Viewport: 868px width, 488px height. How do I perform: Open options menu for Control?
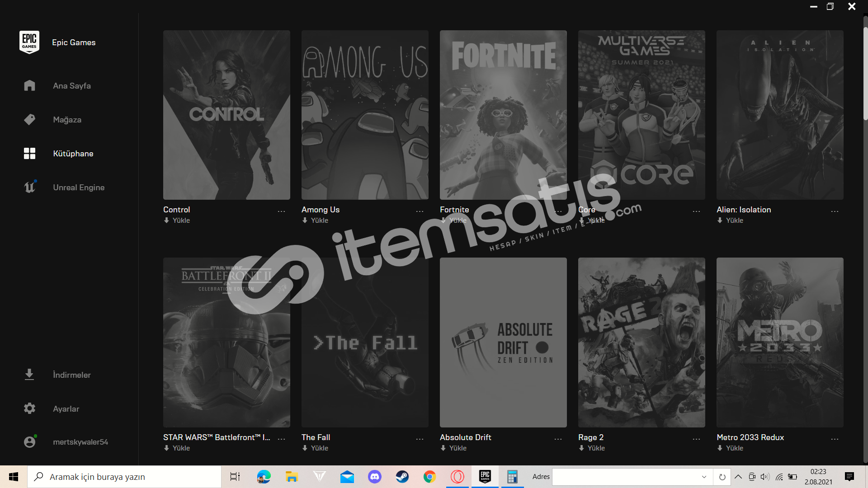(x=281, y=211)
